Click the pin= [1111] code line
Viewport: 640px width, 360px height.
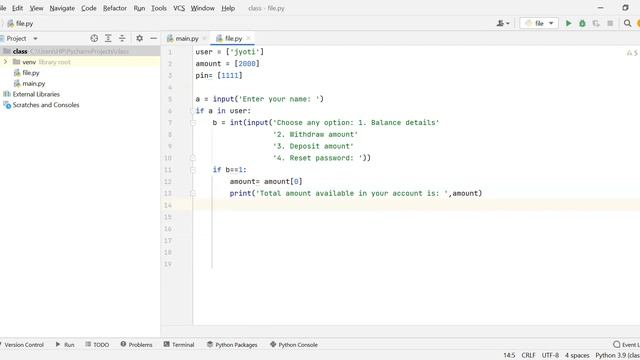[219, 76]
